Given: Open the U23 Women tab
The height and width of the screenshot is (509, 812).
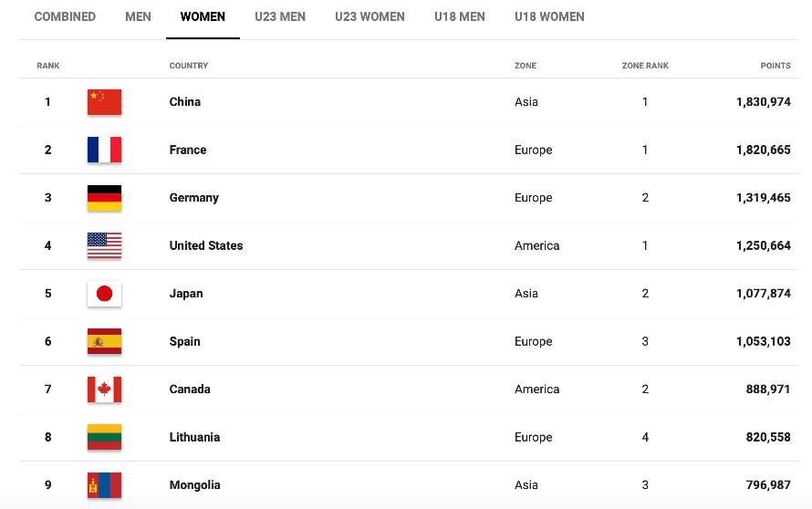Looking at the screenshot, I should 370,17.
